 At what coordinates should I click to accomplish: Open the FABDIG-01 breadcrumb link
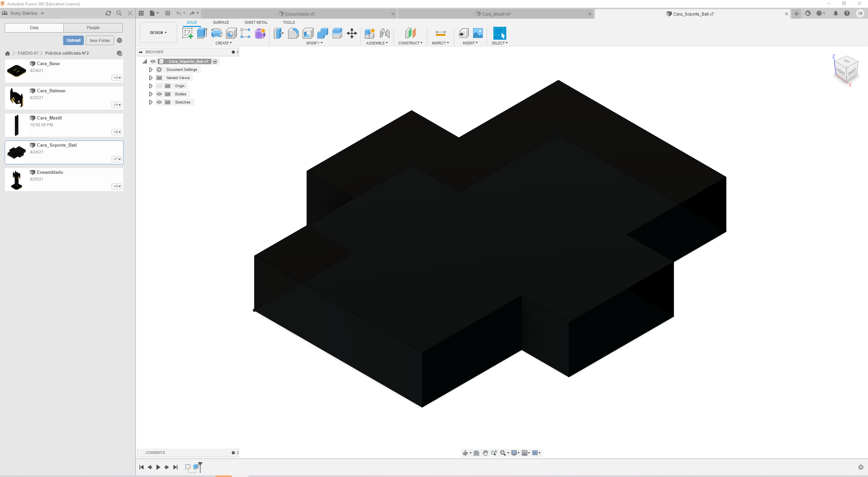coord(28,53)
